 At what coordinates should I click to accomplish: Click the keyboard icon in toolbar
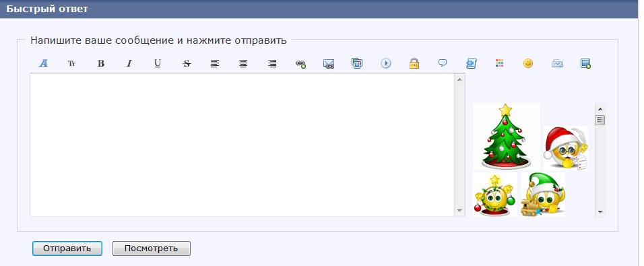557,63
